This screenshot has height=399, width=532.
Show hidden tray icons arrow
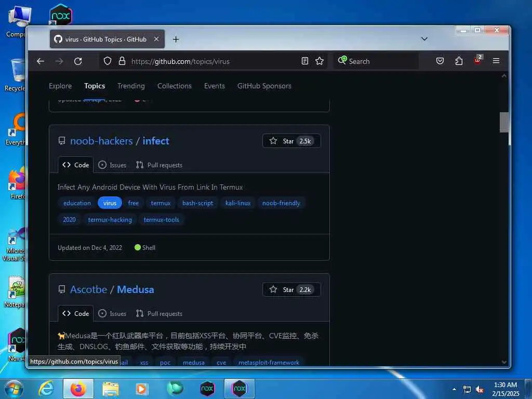click(x=454, y=389)
